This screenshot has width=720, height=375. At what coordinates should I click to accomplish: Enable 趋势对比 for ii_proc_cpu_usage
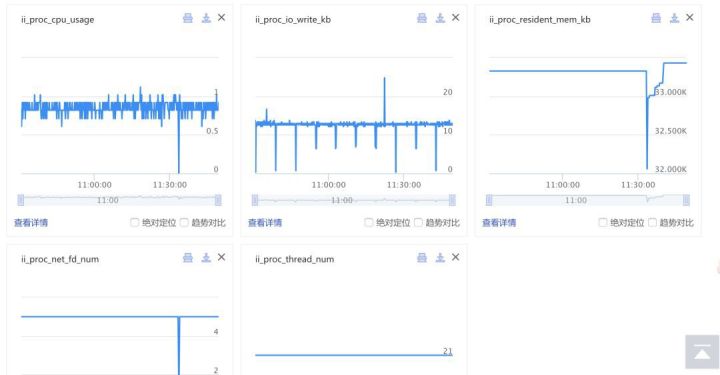(x=184, y=223)
